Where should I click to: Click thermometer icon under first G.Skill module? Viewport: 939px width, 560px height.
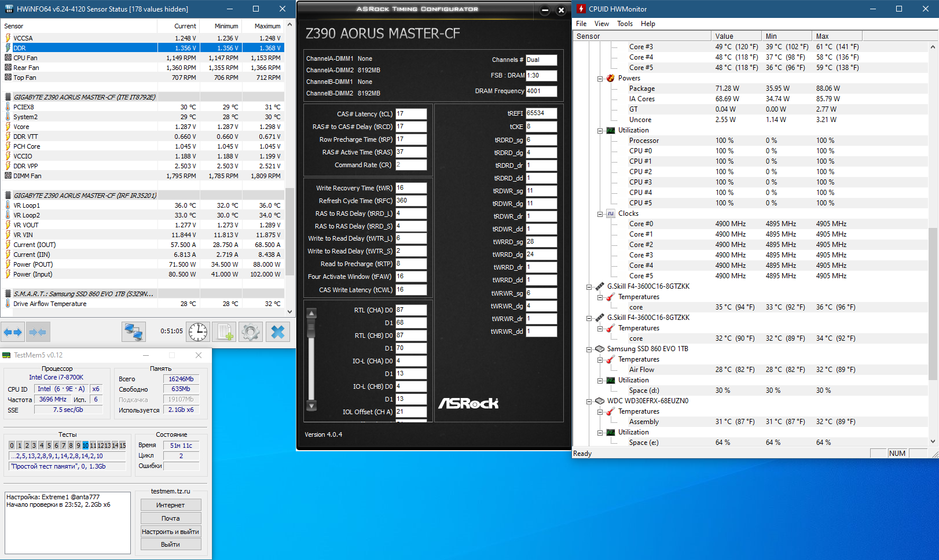point(610,297)
